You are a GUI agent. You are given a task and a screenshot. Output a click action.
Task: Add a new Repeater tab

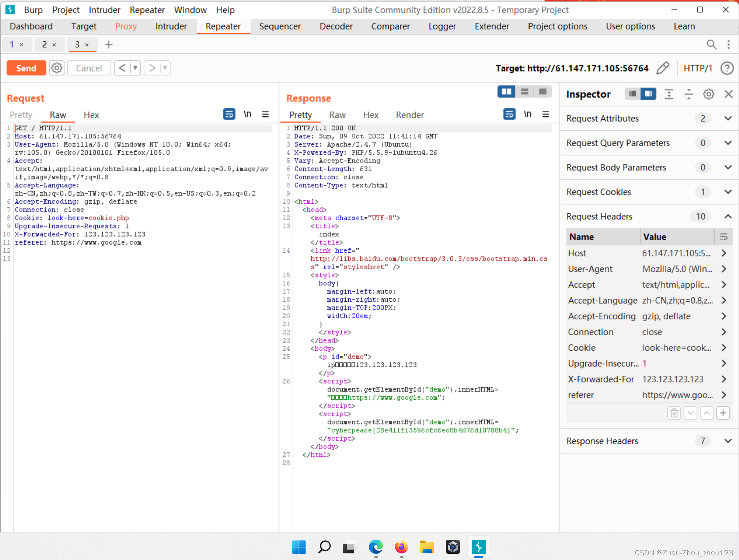click(109, 44)
